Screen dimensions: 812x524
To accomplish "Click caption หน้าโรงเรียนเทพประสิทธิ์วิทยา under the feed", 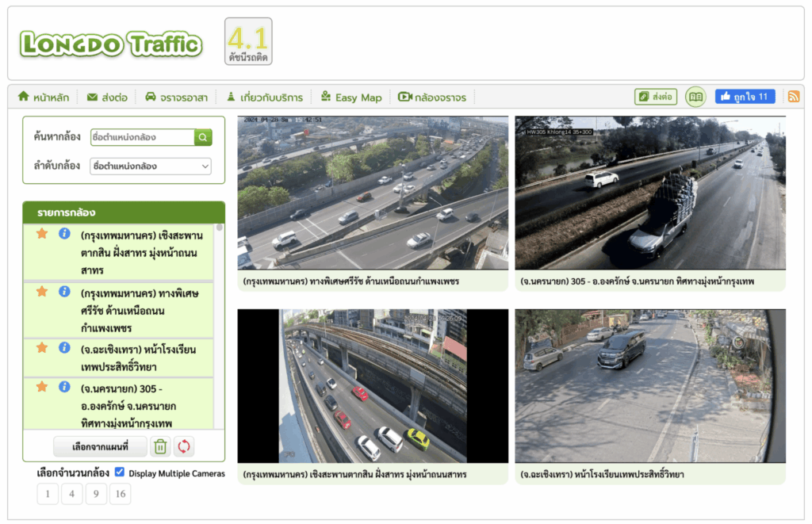I will (x=603, y=475).
